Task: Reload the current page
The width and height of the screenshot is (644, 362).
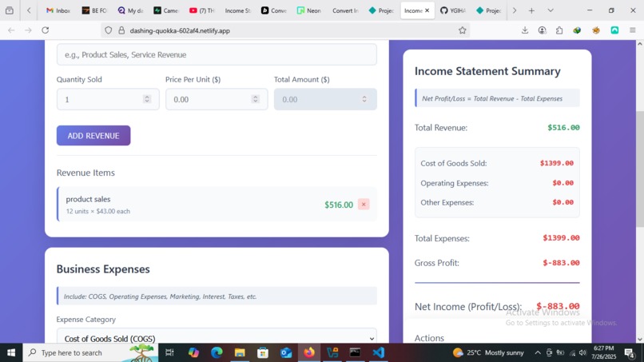Action: coord(46,30)
